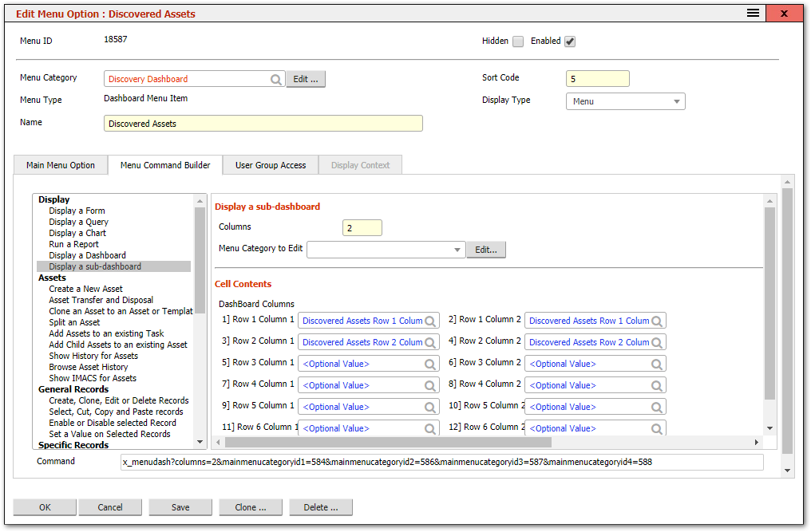Click Edit next to Menu Category

point(307,79)
